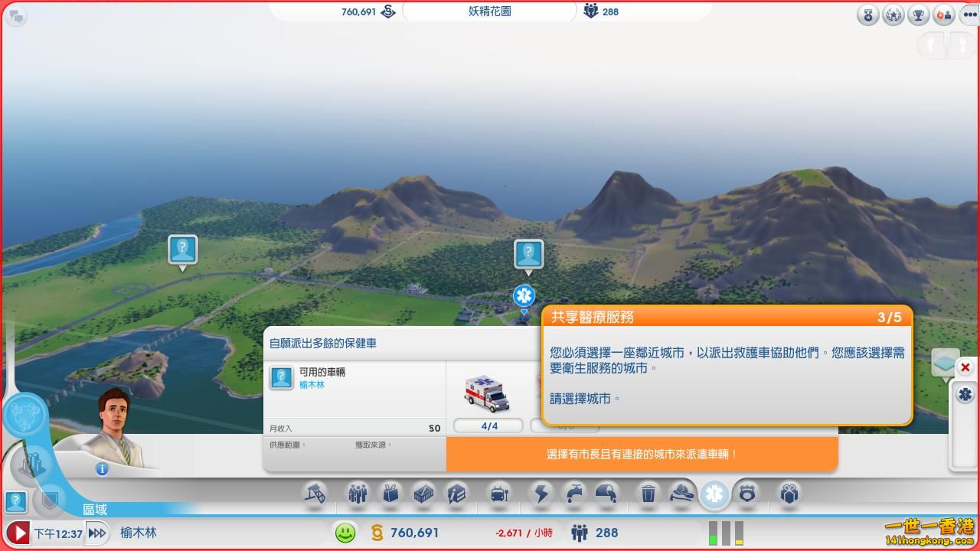The width and height of the screenshot is (980, 551).
Task: Click the ambulance 4/4 vehicle button
Action: click(488, 425)
